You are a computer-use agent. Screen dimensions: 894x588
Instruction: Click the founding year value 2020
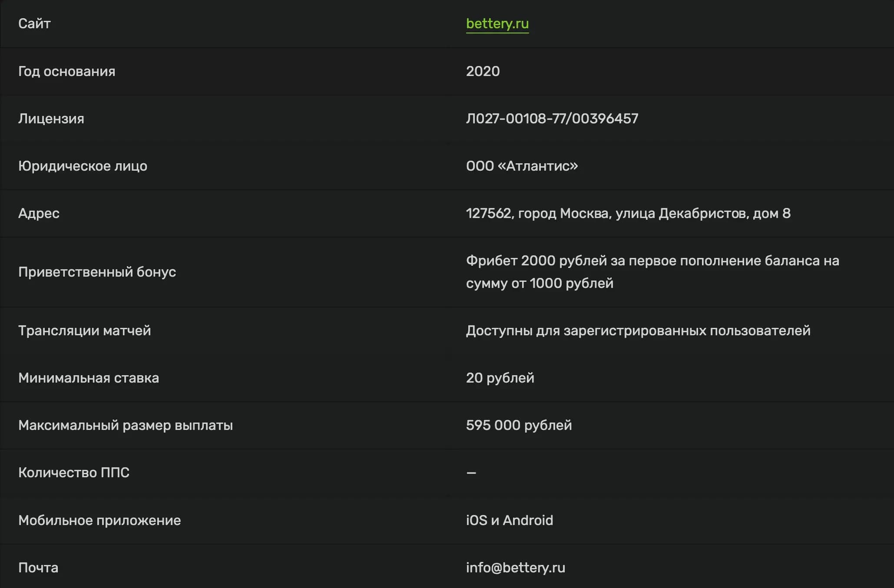tap(483, 71)
